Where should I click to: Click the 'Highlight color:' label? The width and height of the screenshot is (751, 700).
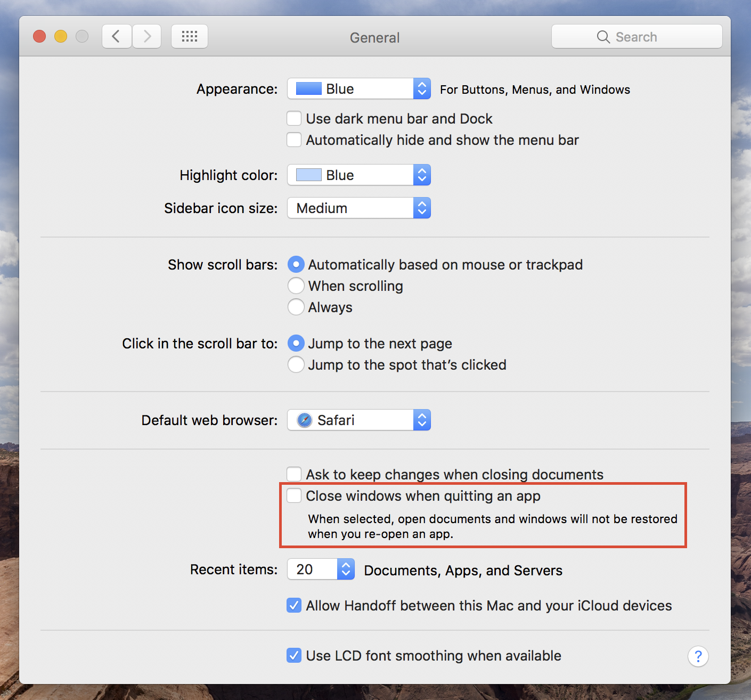click(x=228, y=175)
